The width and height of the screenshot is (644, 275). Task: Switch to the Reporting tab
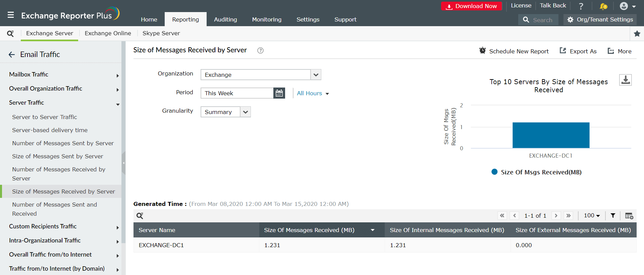click(x=185, y=19)
